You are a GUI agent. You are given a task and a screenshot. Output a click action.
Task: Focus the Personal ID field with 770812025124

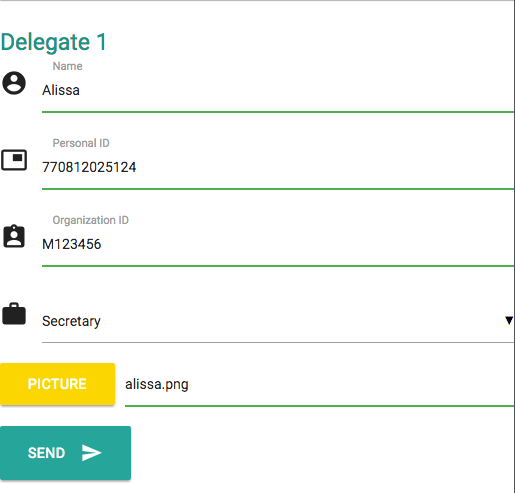pos(278,167)
